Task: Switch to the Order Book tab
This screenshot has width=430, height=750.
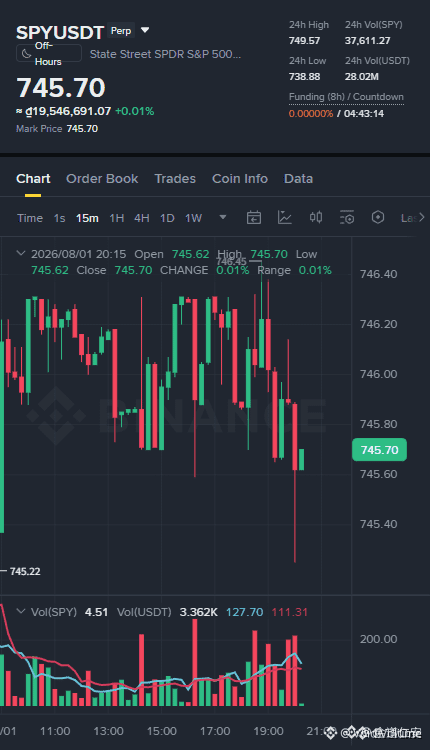Action: 102,178
